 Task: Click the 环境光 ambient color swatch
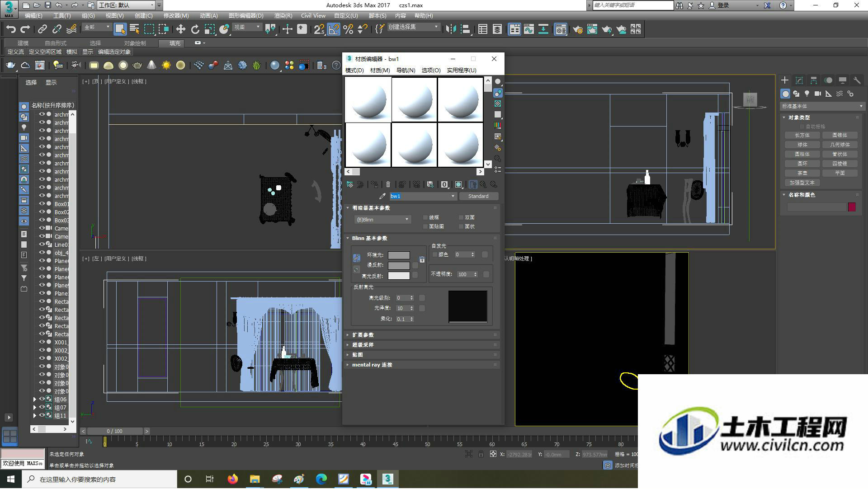(x=399, y=255)
